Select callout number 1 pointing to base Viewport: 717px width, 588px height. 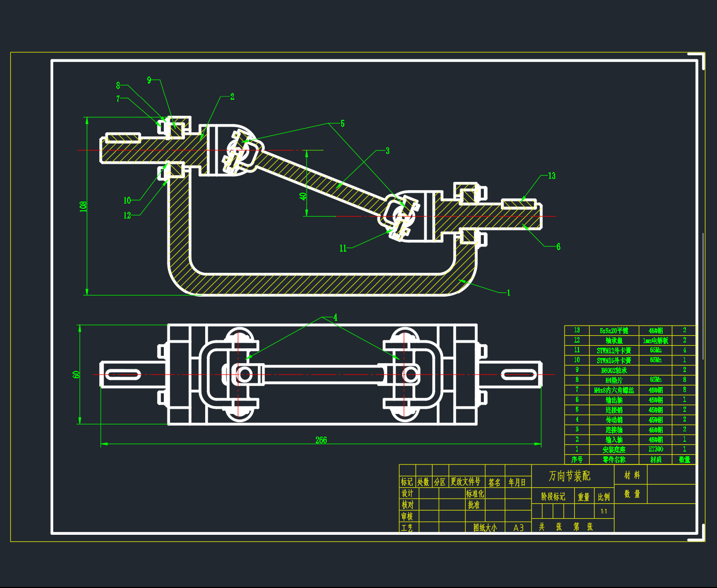(509, 292)
